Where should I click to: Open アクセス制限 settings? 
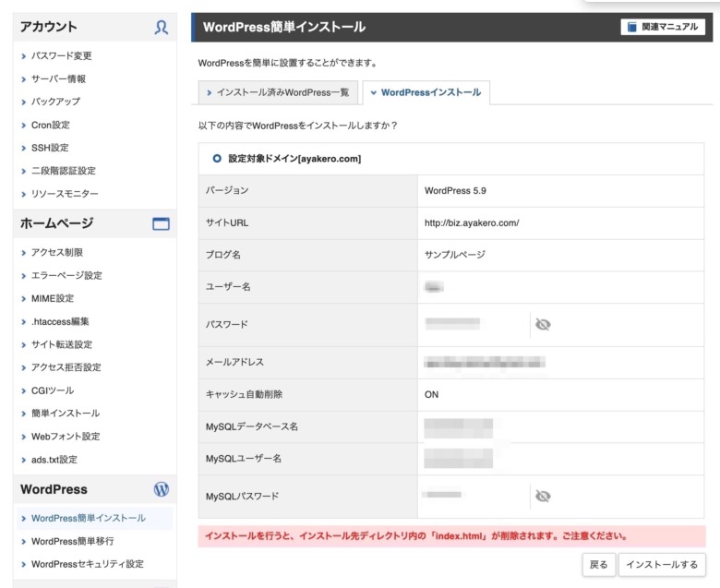point(57,252)
